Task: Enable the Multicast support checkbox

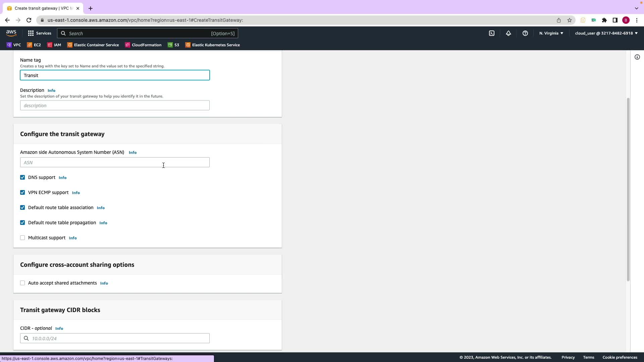Action: tap(22, 238)
